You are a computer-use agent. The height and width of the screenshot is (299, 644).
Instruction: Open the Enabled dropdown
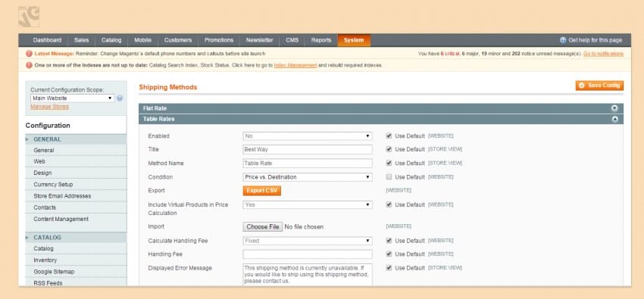pos(307,135)
